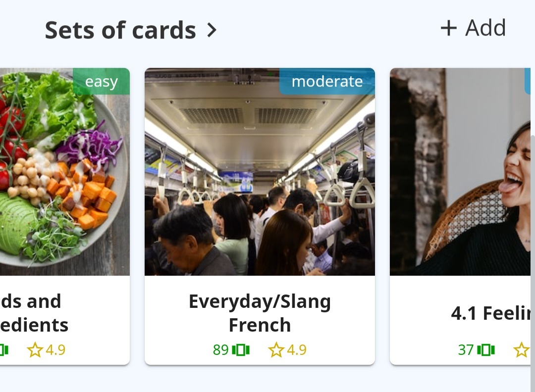This screenshot has width=535, height=392.
Task: Click the difficulty badge on the 4.1 Feelings card
Action: [528, 82]
